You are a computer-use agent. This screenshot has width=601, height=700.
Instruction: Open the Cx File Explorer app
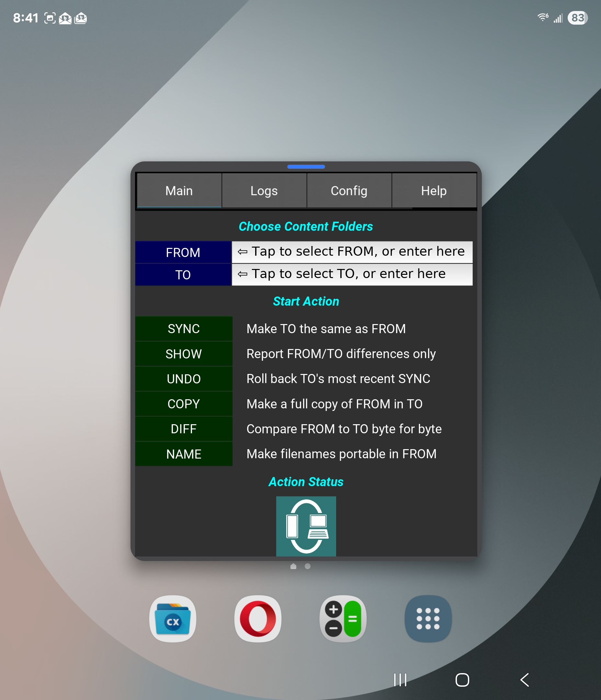[173, 618]
